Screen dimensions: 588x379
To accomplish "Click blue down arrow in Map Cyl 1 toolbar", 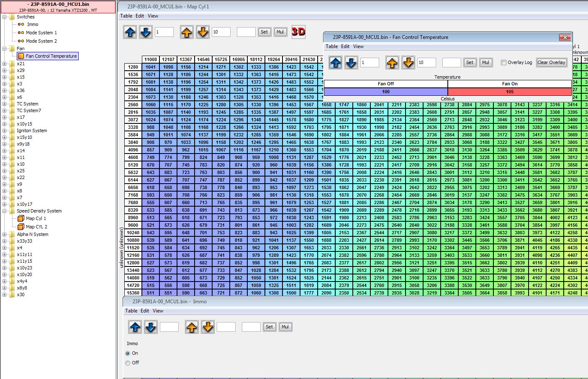I will 146,32.
